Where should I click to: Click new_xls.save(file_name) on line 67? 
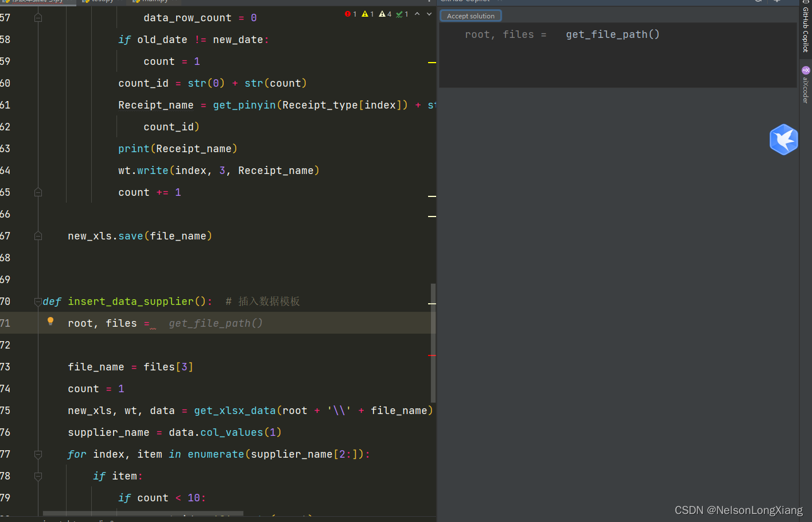pos(140,236)
